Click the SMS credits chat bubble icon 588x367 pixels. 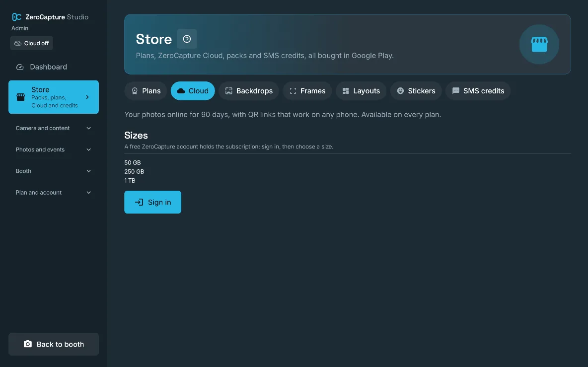pos(455,91)
